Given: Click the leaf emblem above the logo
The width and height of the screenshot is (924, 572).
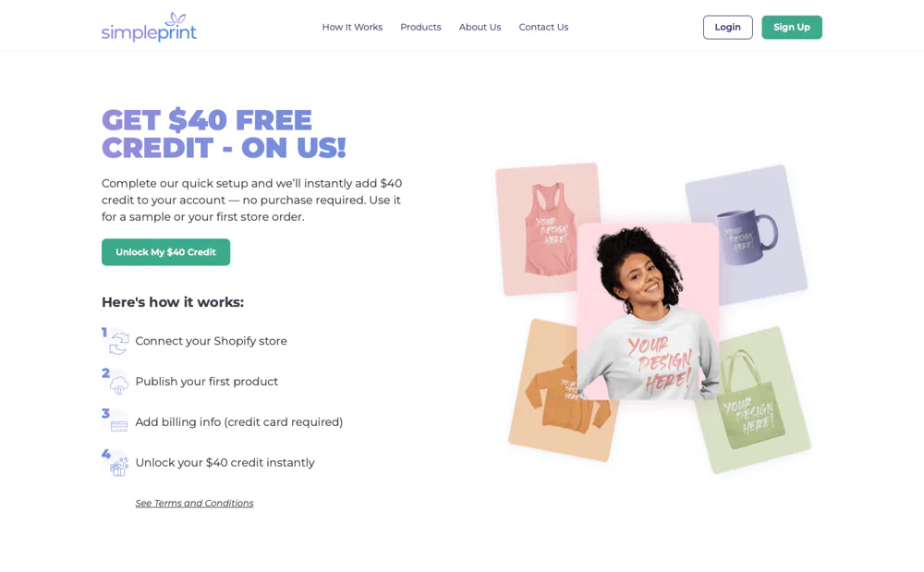Looking at the screenshot, I should (x=175, y=18).
